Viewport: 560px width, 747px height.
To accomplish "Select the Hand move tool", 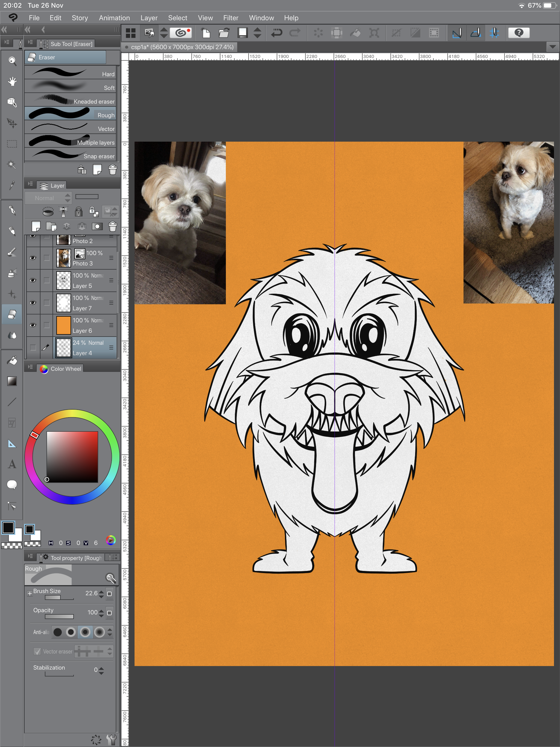I will 12,81.
